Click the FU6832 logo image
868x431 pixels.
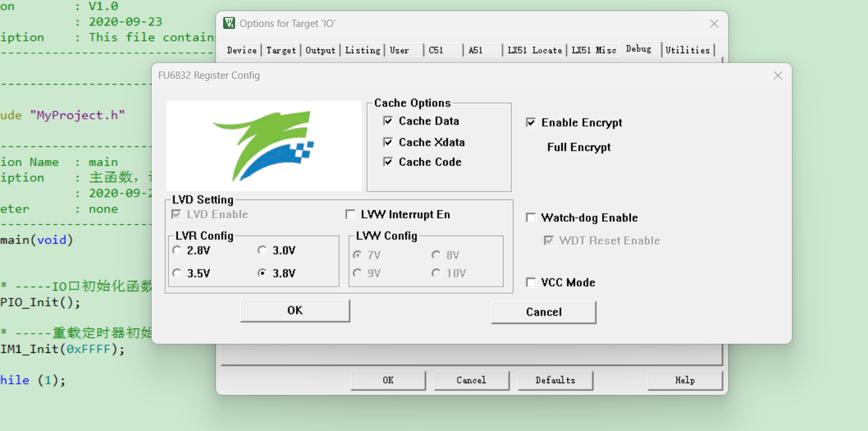point(264,146)
